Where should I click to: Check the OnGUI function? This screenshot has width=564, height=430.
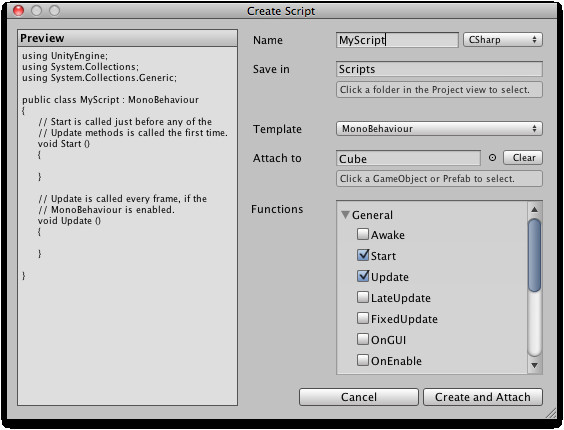click(x=363, y=339)
